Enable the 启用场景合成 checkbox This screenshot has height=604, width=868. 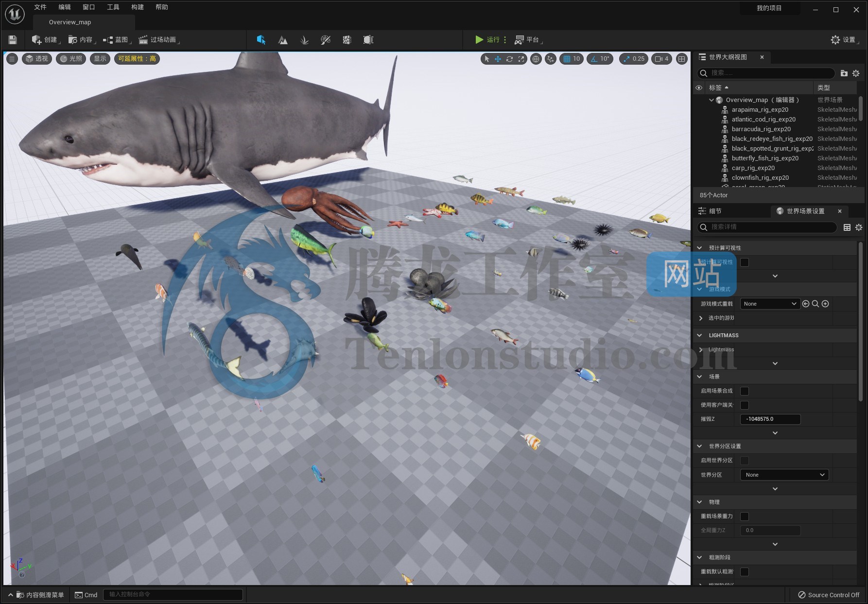click(744, 391)
